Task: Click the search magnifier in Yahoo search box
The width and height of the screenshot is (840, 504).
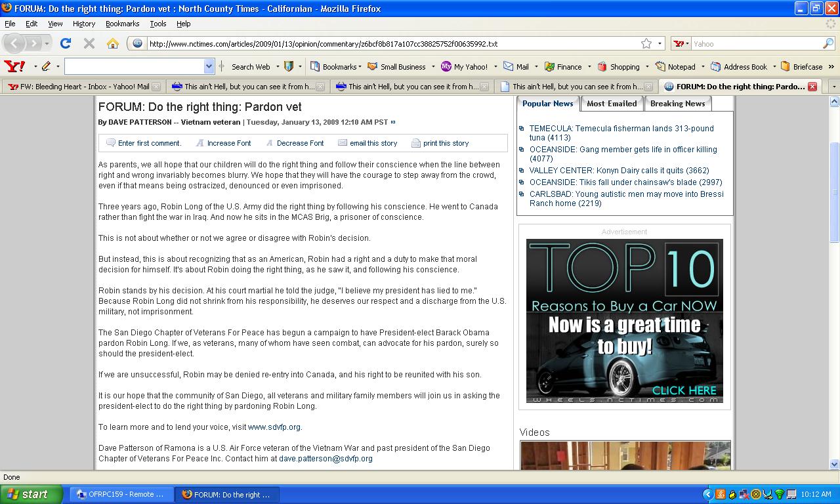Action: pos(828,43)
